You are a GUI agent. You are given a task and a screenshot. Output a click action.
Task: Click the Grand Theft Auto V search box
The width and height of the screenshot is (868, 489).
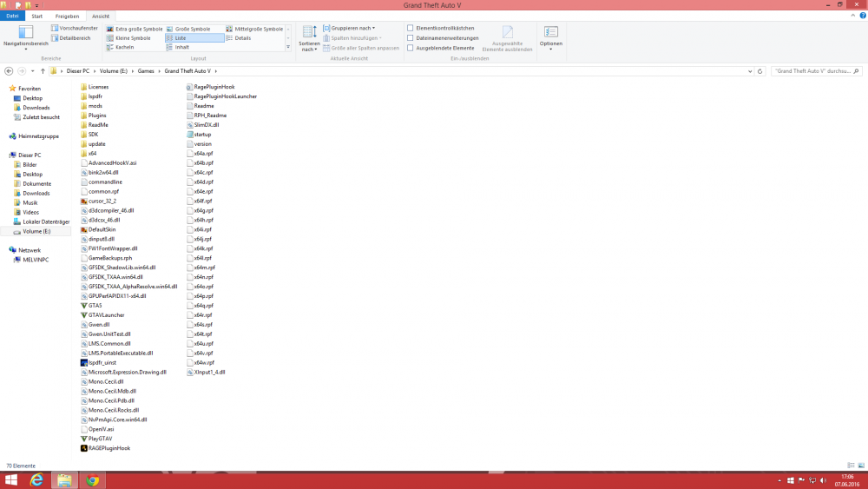click(817, 71)
